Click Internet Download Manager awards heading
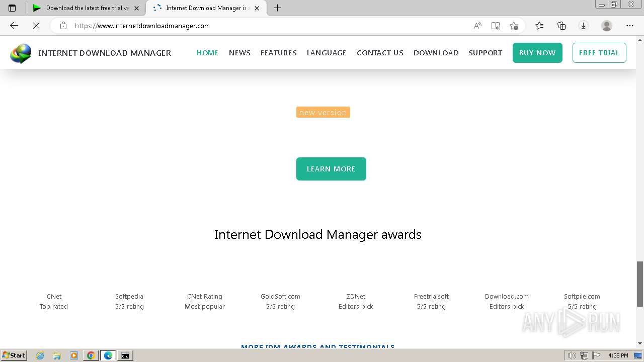The height and width of the screenshot is (362, 644). coord(317,234)
